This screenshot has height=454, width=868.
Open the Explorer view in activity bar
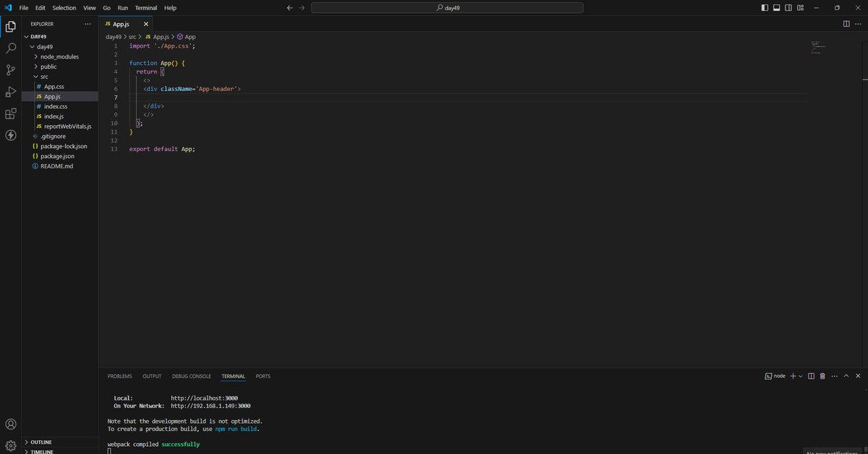[x=11, y=27]
